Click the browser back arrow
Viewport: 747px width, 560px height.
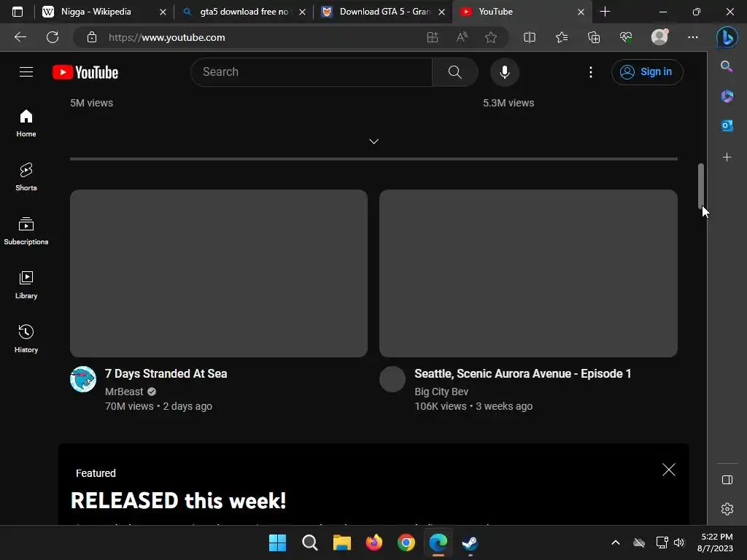pyautogui.click(x=20, y=37)
